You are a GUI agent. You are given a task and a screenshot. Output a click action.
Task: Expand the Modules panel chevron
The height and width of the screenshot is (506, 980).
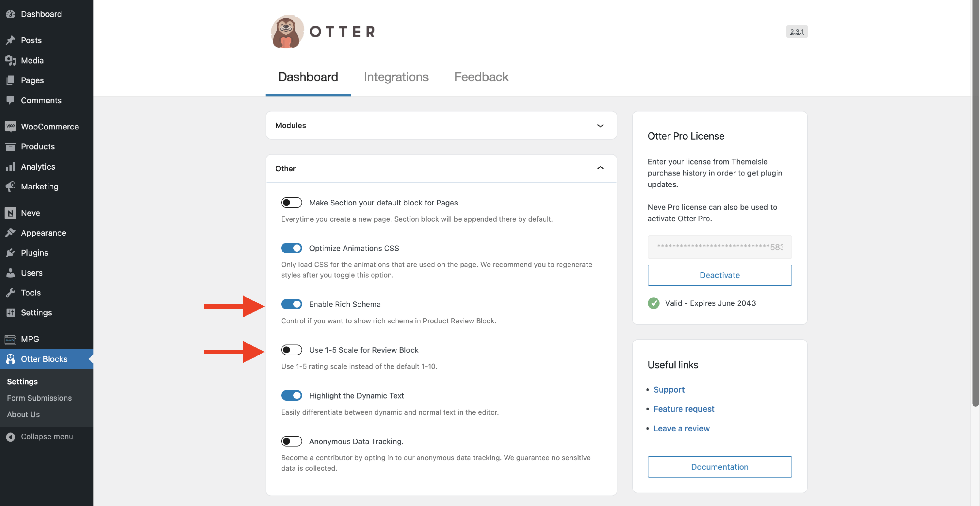(600, 126)
